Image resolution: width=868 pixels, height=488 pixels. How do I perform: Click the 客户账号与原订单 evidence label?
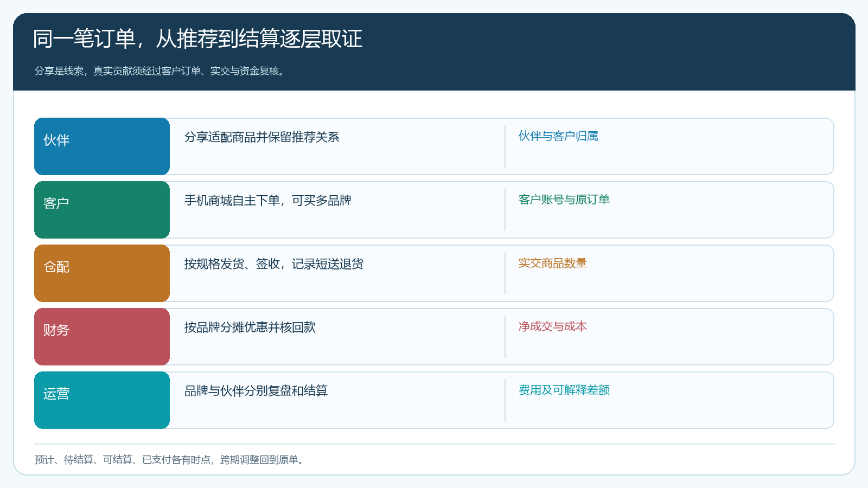564,200
